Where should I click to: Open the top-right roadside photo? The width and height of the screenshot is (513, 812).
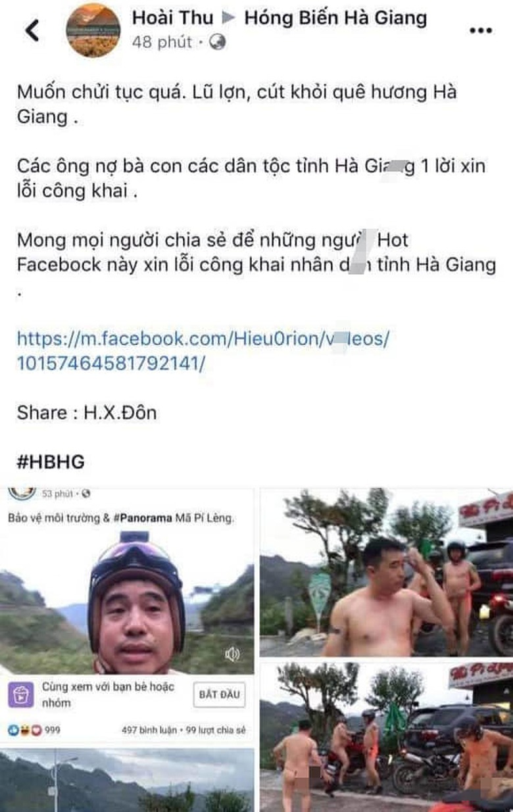coord(386,572)
